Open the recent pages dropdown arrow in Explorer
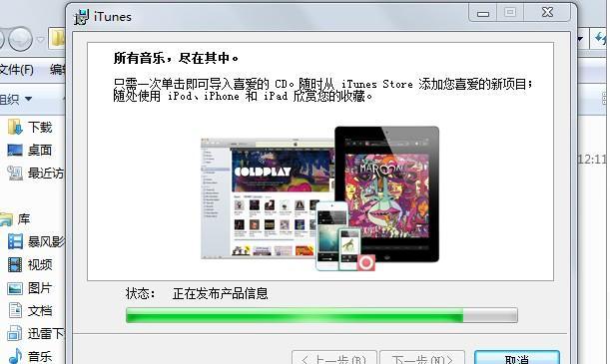 (40, 39)
